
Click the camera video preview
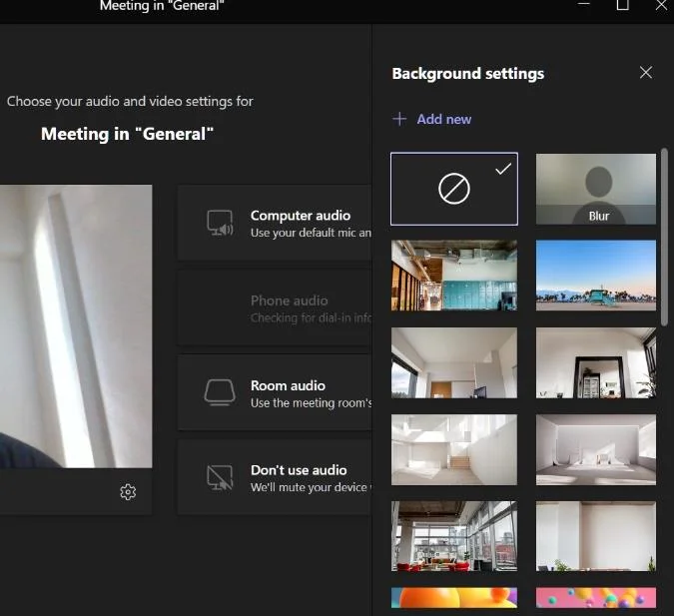[76, 326]
